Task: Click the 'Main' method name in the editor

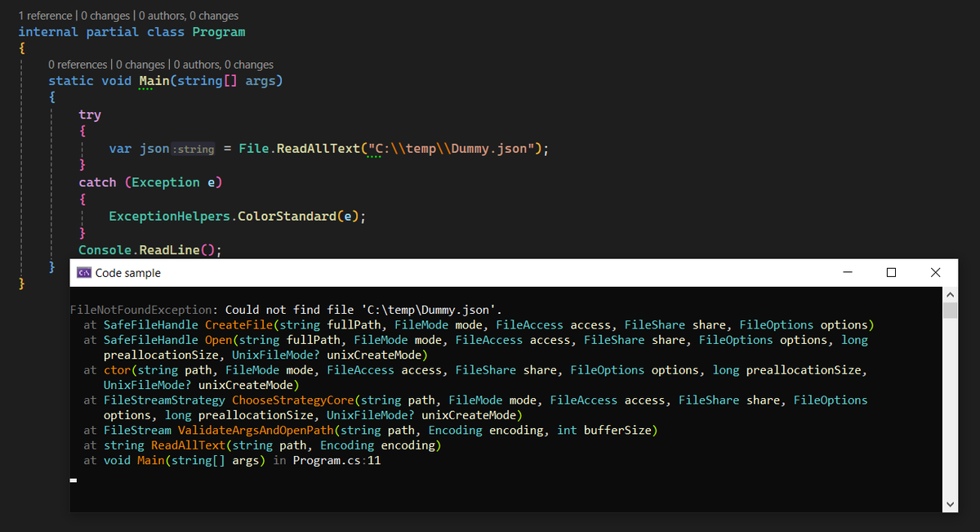Action: coord(155,81)
